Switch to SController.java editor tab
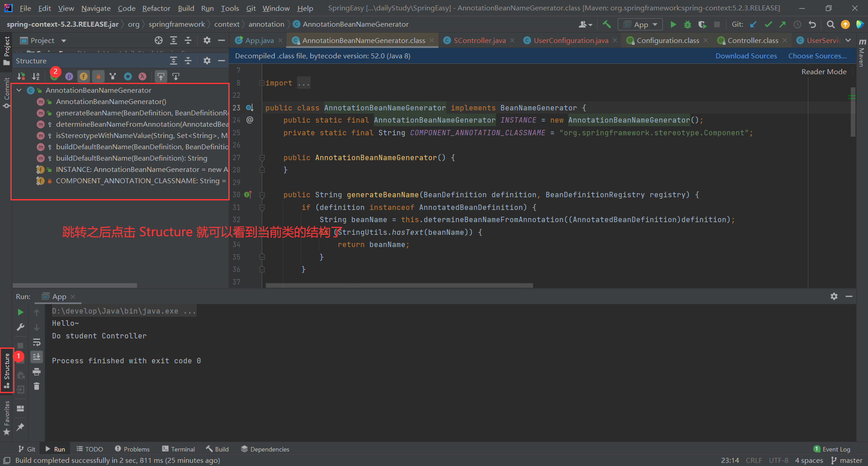 479,41
